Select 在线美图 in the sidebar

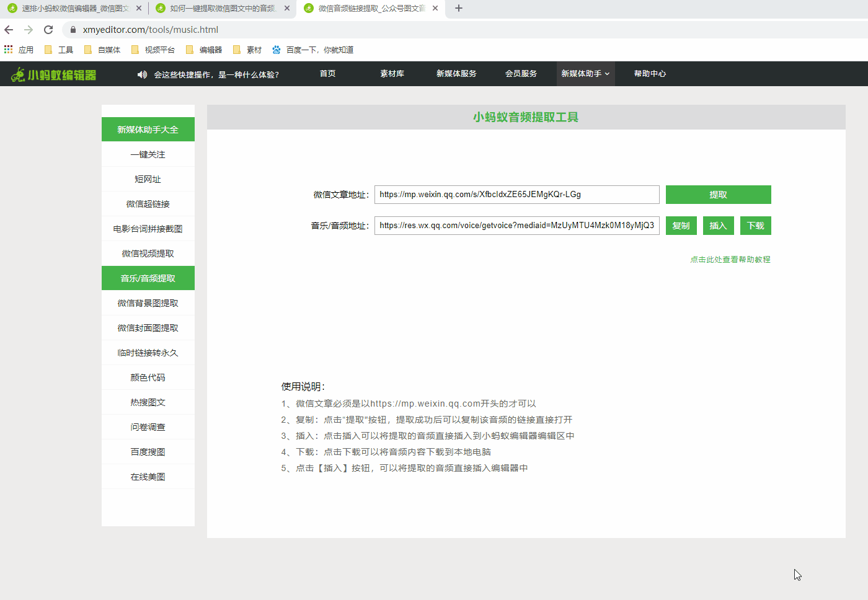coord(148,477)
